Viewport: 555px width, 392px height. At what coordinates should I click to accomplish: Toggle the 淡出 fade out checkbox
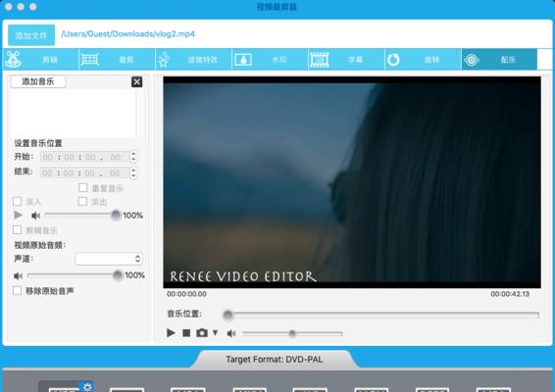point(82,201)
